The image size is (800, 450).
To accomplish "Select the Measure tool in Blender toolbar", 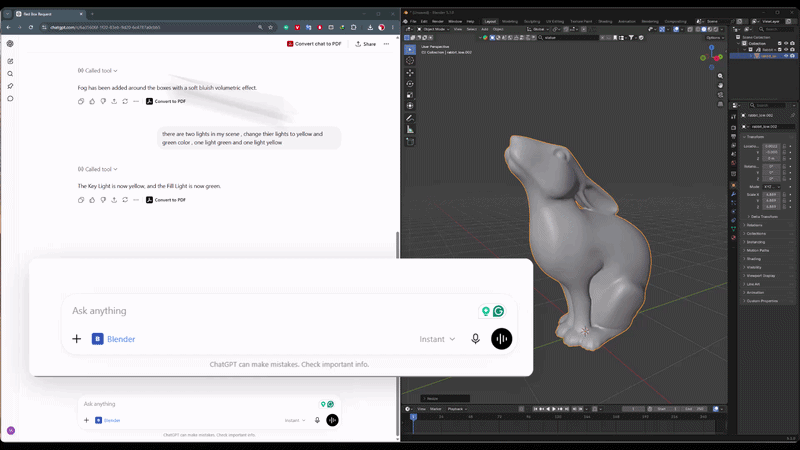I will pyautogui.click(x=410, y=130).
